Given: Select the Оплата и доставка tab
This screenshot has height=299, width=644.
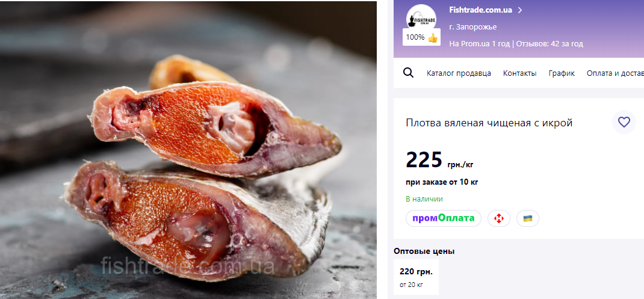Looking at the screenshot, I should tap(615, 73).
